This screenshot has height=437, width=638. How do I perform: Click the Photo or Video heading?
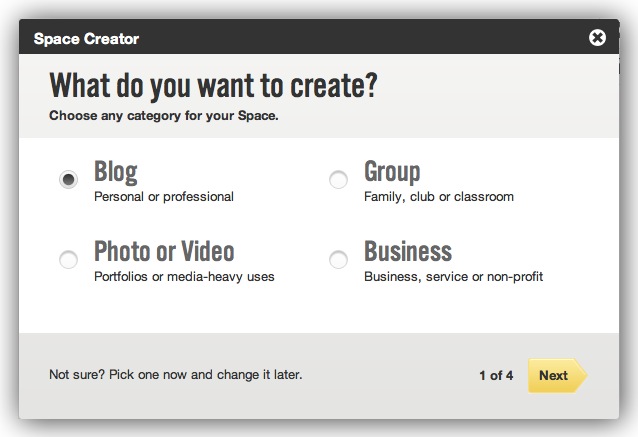coord(164,251)
